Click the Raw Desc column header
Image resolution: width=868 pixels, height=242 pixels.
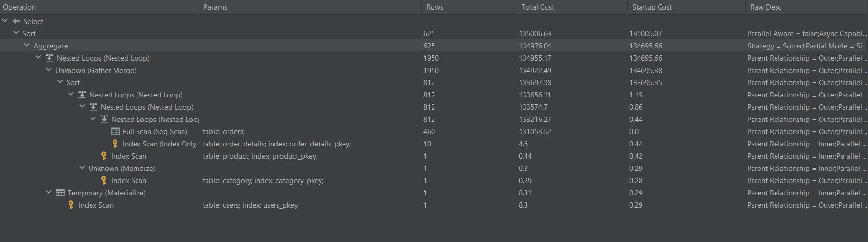765,7
